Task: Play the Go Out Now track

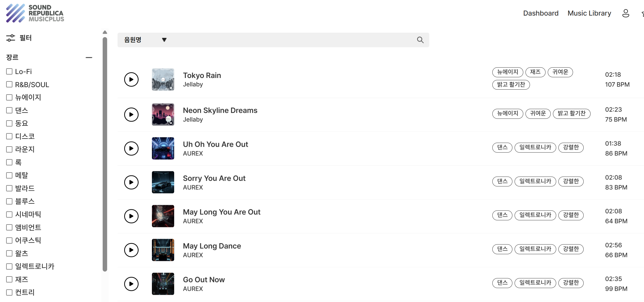Action: click(131, 284)
